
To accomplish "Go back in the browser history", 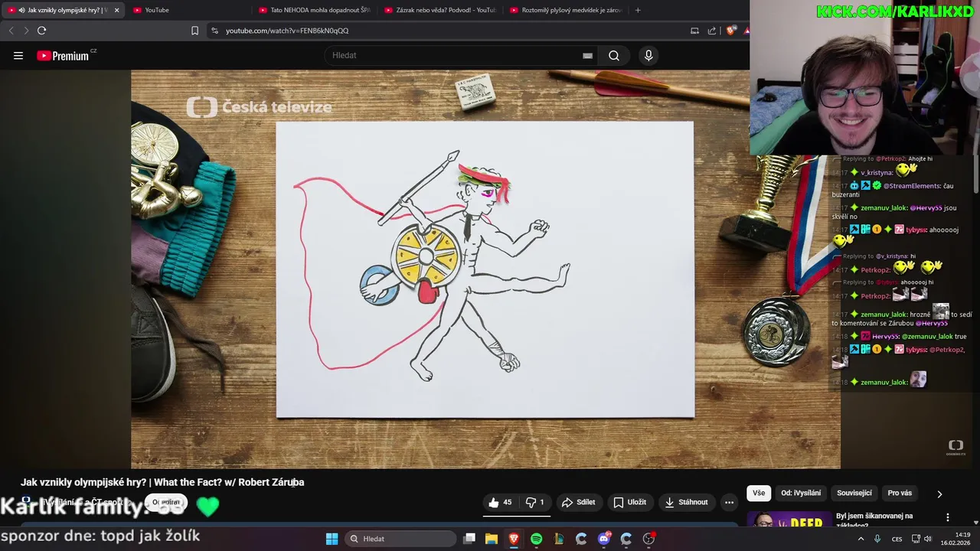I will (x=11, y=31).
